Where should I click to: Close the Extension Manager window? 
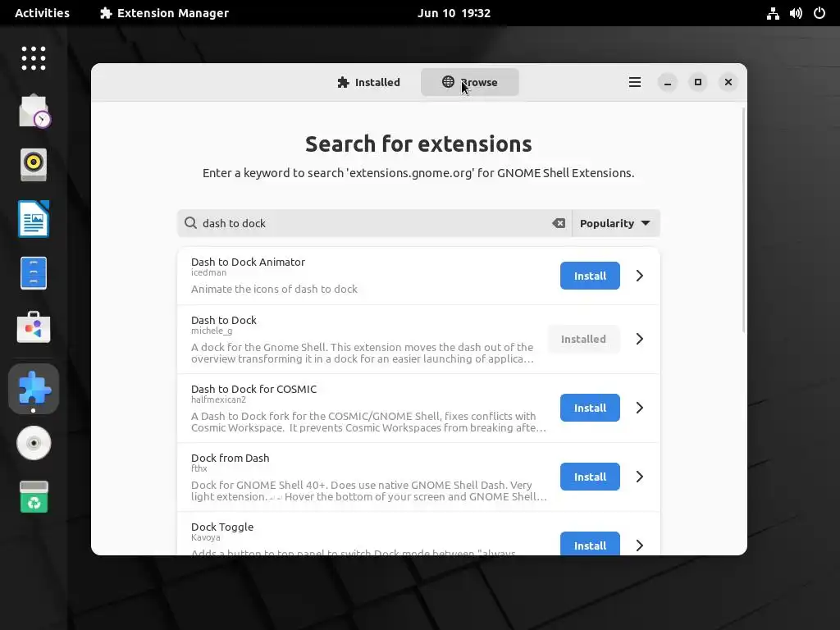[728, 82]
